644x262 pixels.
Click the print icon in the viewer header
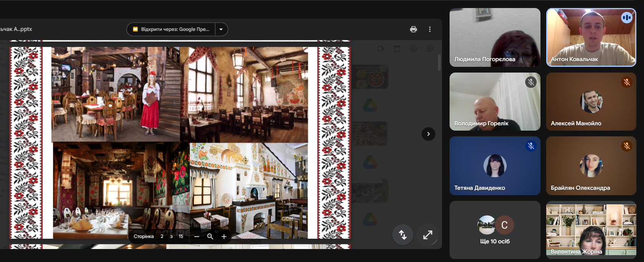[x=413, y=29]
